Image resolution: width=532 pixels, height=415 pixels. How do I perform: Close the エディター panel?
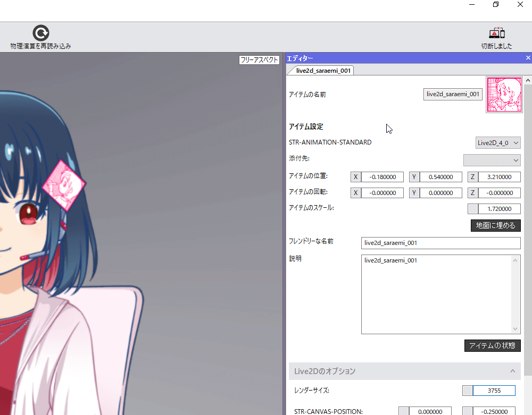tap(528, 58)
